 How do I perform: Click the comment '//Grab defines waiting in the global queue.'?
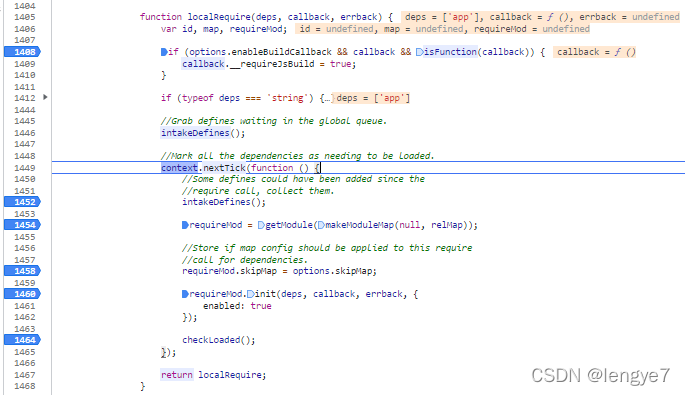274,121
